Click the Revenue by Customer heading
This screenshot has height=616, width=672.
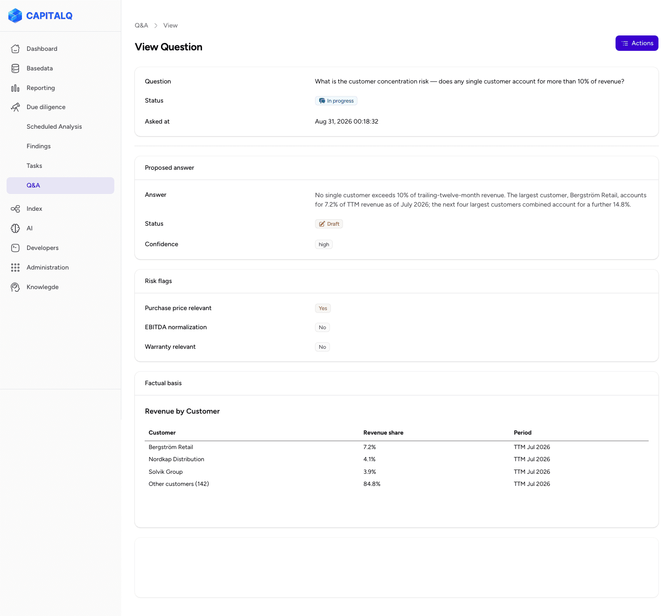(x=182, y=411)
